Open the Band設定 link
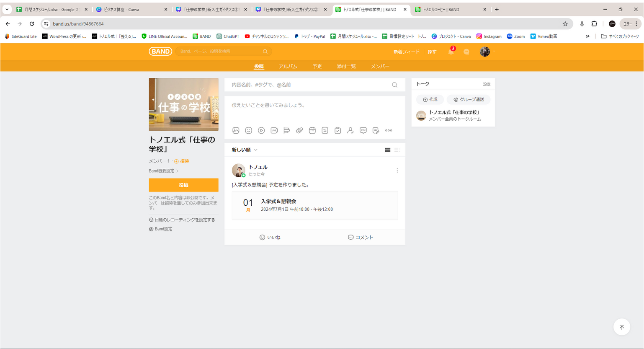The image size is (644, 349). tap(163, 229)
